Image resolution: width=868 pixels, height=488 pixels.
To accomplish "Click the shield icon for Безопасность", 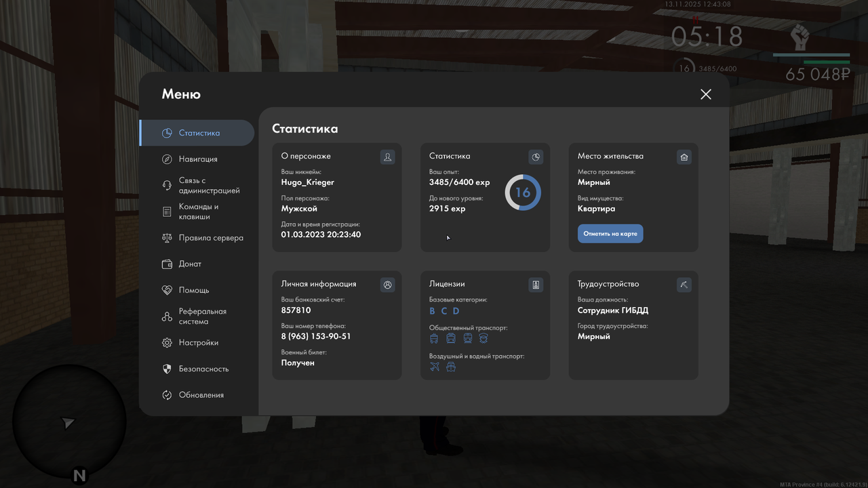I will (x=167, y=369).
